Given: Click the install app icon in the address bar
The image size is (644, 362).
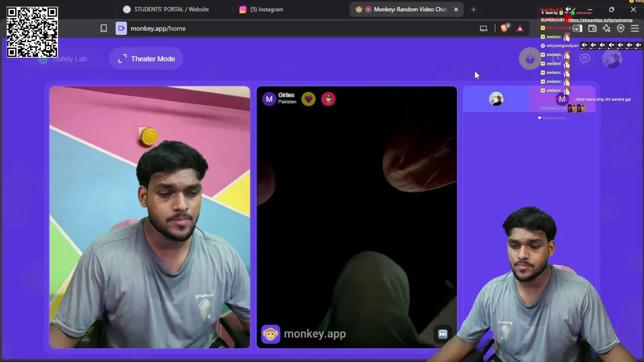Looking at the screenshot, I should click(x=484, y=29).
